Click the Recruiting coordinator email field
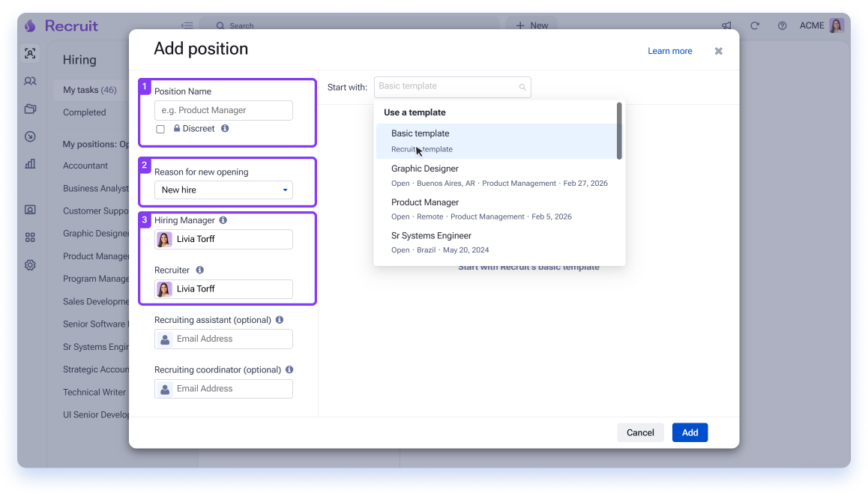This screenshot has width=868, height=502. pyautogui.click(x=223, y=389)
